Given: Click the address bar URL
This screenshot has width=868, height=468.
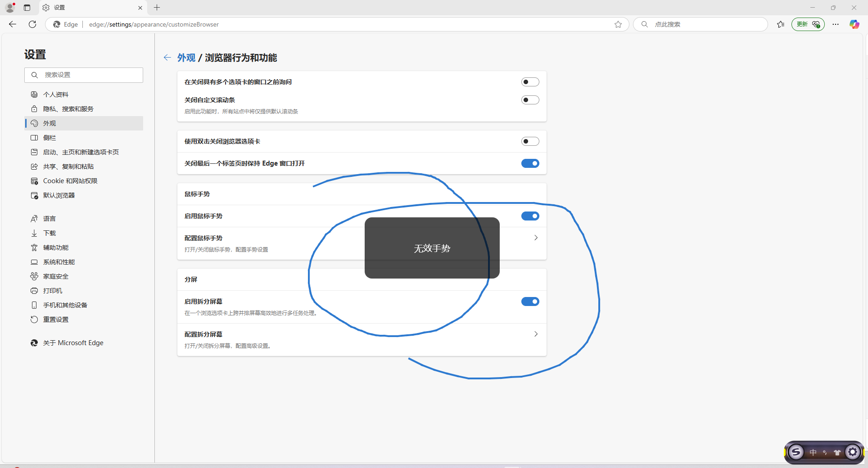Looking at the screenshot, I should pos(154,24).
